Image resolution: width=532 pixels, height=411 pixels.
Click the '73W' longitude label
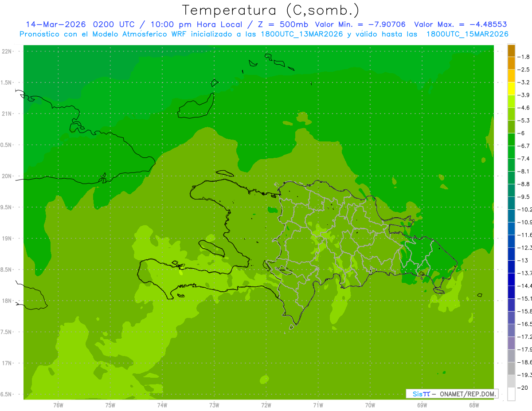tap(214, 405)
